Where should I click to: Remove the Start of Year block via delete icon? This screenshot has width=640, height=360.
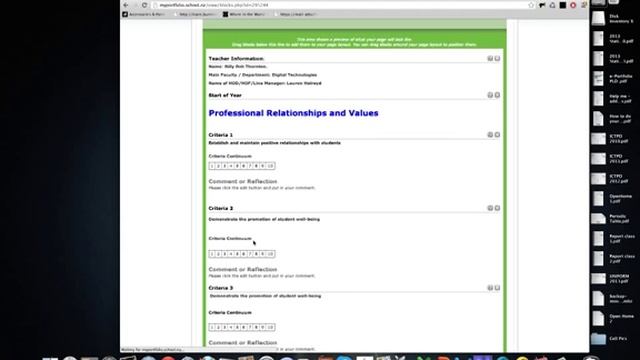[497, 95]
